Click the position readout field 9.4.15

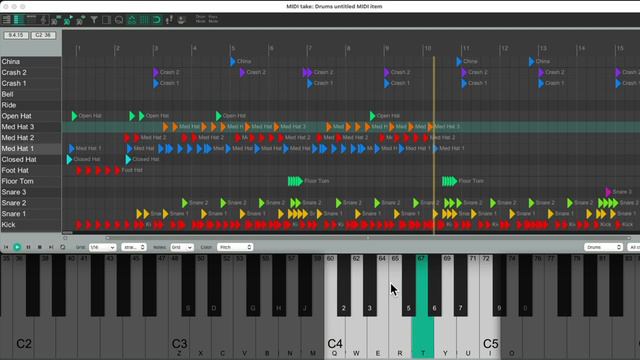(16, 36)
